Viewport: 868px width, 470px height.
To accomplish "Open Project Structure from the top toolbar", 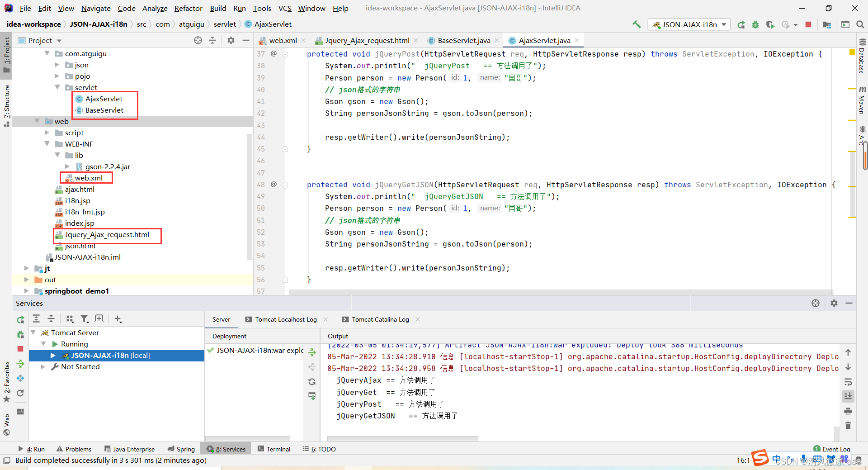I will point(827,24).
